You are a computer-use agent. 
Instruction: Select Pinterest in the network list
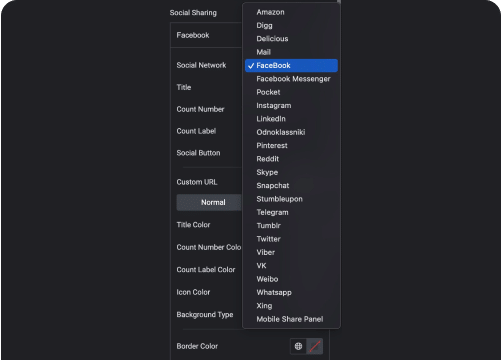pos(291,146)
